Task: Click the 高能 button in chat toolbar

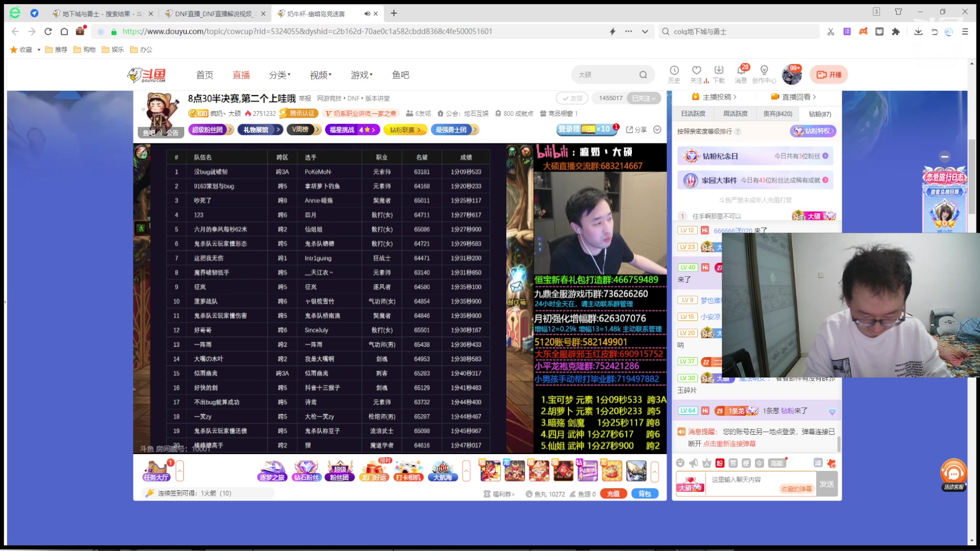Action: (x=777, y=463)
